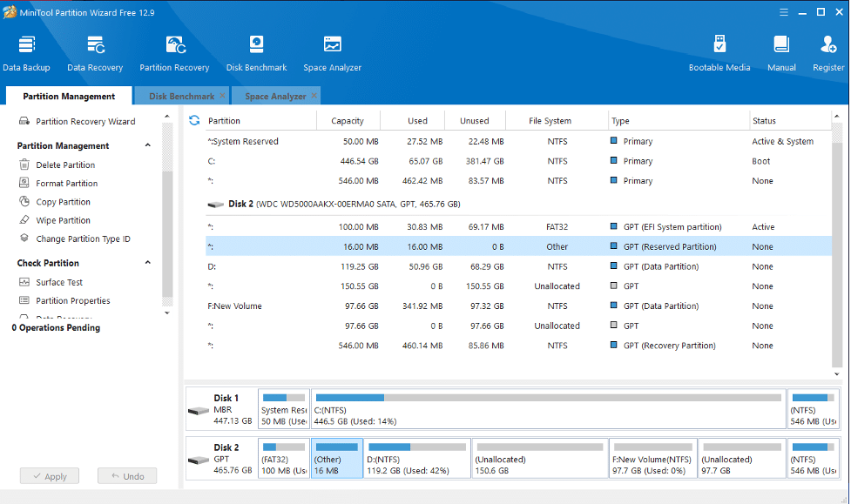The height and width of the screenshot is (504, 851).
Task: Switch to the Partition Management tab
Action: [69, 96]
